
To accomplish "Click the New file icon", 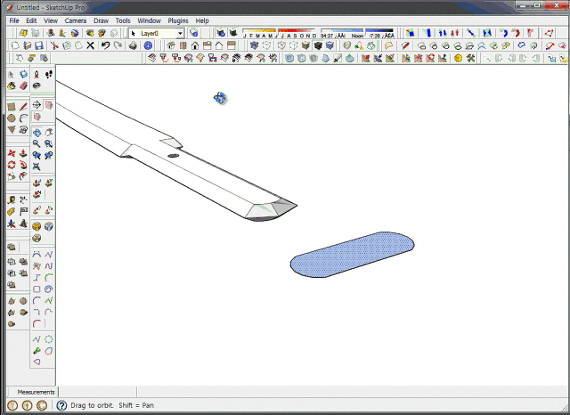I will (x=15, y=45).
